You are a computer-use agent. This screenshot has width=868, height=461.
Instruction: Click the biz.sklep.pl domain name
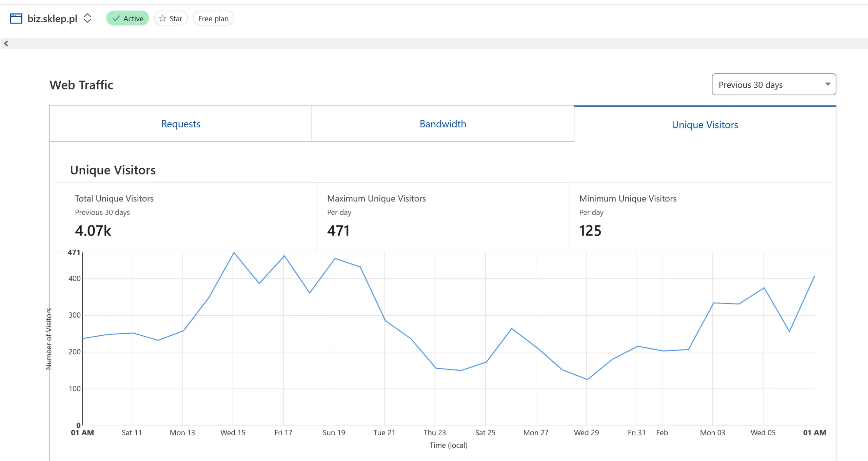coord(52,18)
